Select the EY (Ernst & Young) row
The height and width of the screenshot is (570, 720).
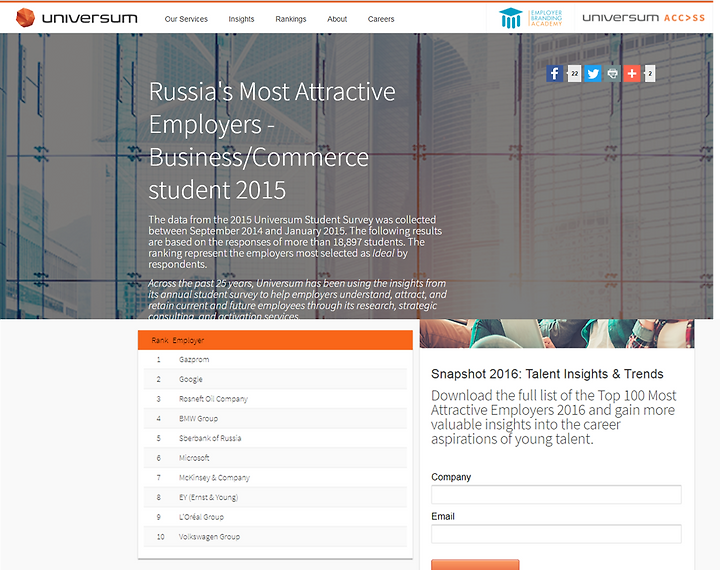(275, 497)
